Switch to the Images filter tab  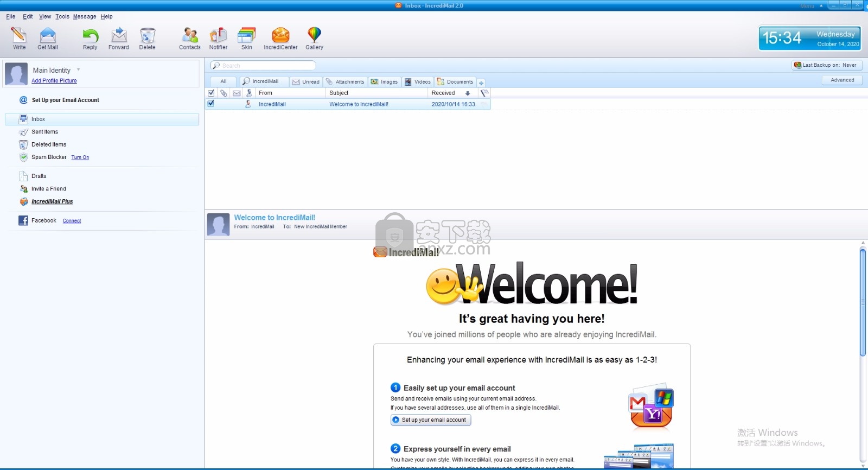click(x=385, y=81)
